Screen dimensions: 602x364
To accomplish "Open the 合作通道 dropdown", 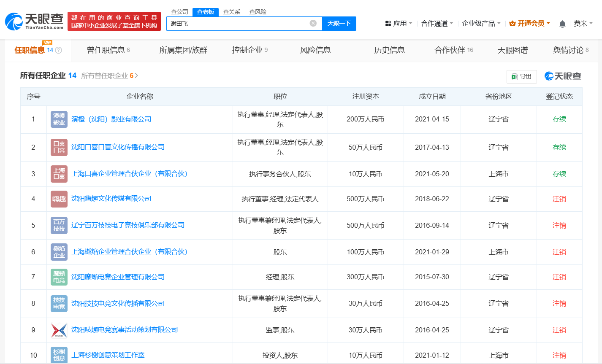I will 437,24.
